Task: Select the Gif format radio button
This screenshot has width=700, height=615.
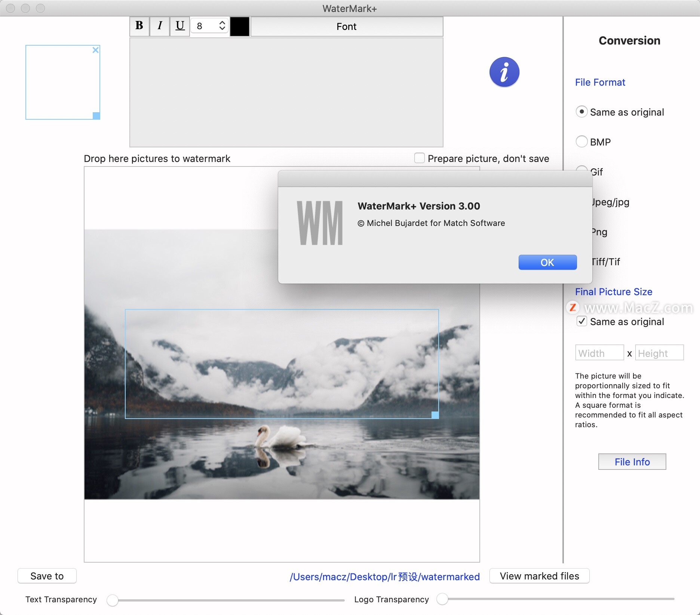Action: (582, 168)
